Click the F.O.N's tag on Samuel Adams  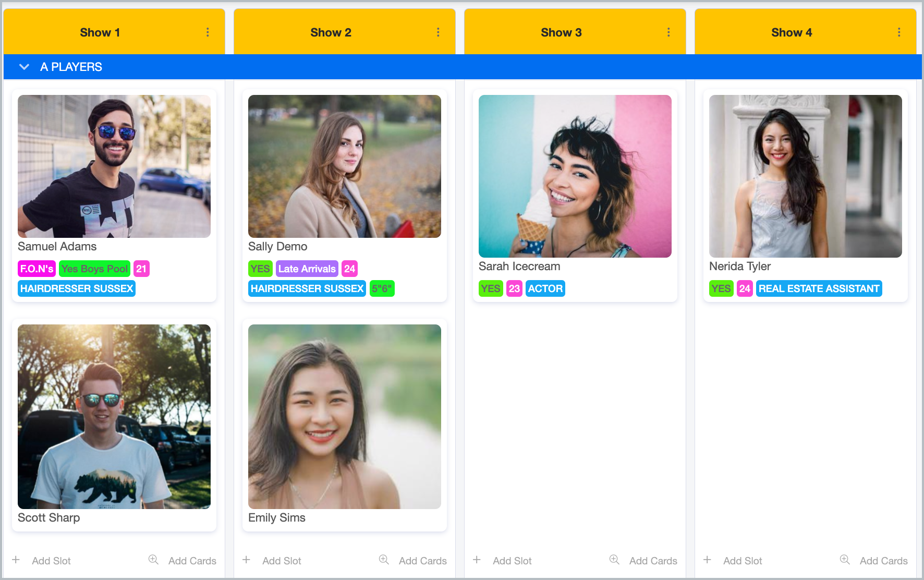pos(37,269)
